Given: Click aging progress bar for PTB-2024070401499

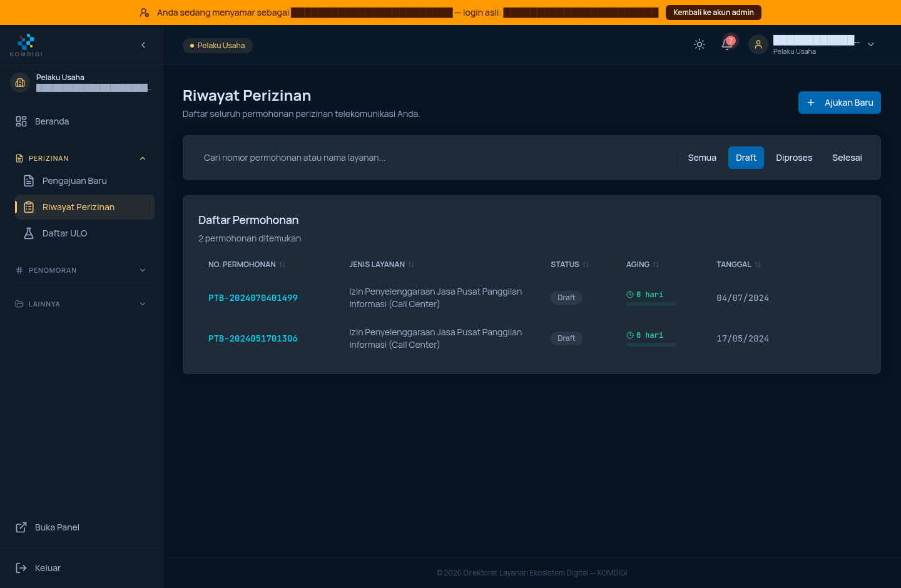Looking at the screenshot, I should click(x=651, y=304).
